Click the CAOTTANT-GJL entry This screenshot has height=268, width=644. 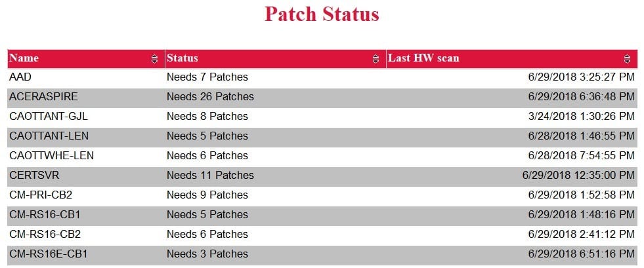tap(49, 117)
